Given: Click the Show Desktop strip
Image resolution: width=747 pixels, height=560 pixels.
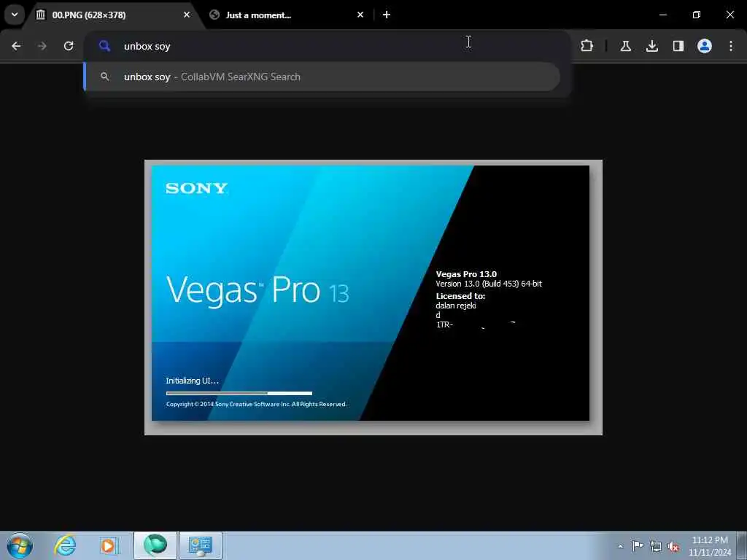Looking at the screenshot, I should tap(742, 545).
